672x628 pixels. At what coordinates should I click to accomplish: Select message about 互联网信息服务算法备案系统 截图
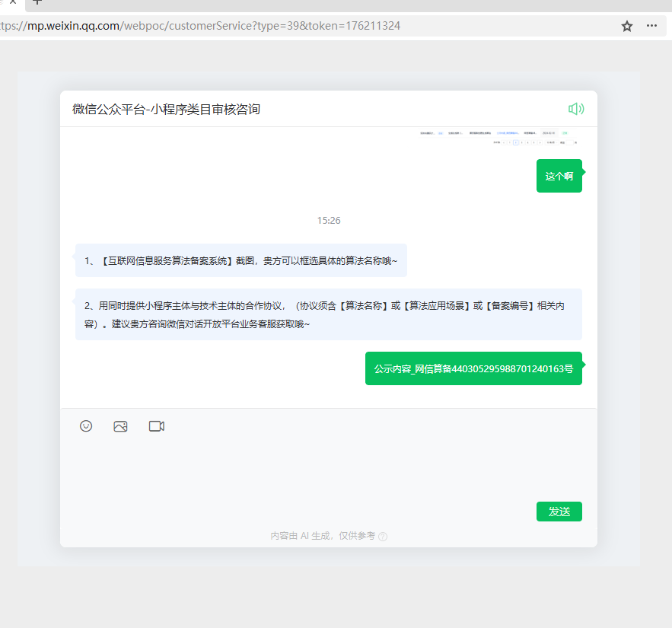240,260
